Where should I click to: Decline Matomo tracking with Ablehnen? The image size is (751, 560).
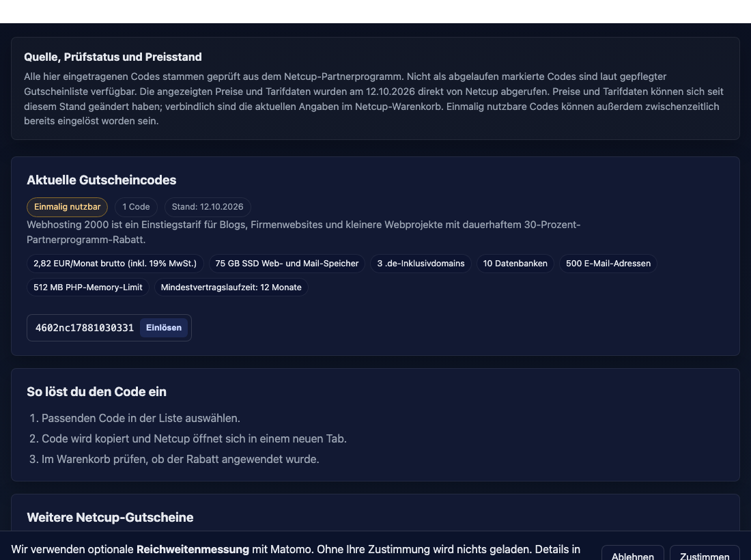pyautogui.click(x=633, y=553)
